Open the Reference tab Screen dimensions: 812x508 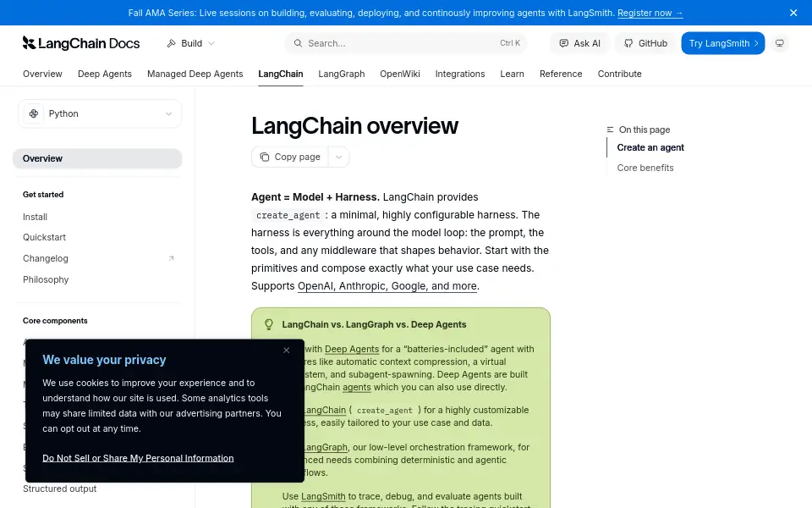coord(561,75)
